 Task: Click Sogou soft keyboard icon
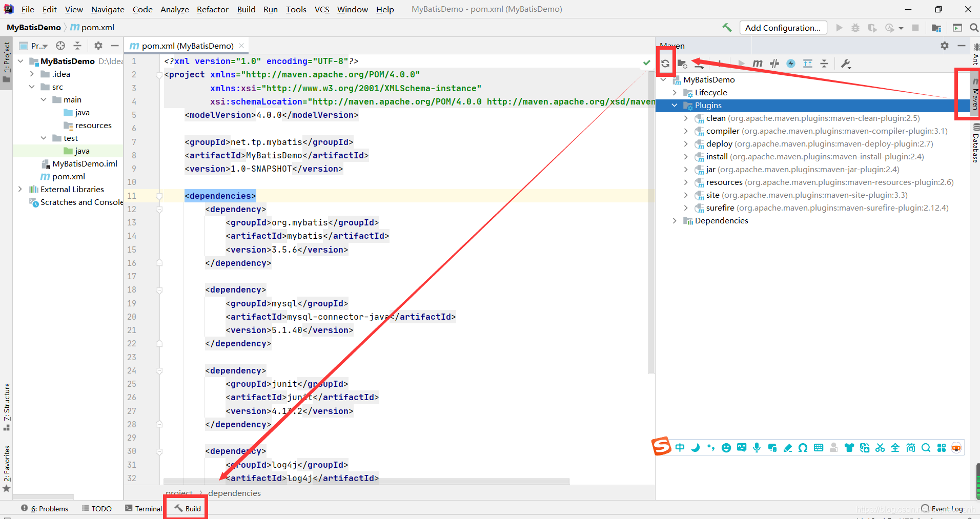pos(819,448)
